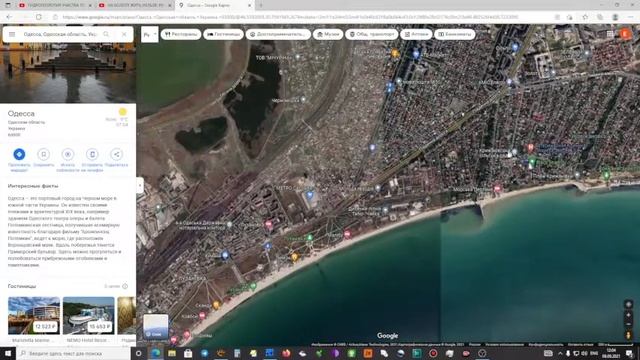Activate Street View pegman
Viewport: 640px width, 360px height.
pos(629,335)
